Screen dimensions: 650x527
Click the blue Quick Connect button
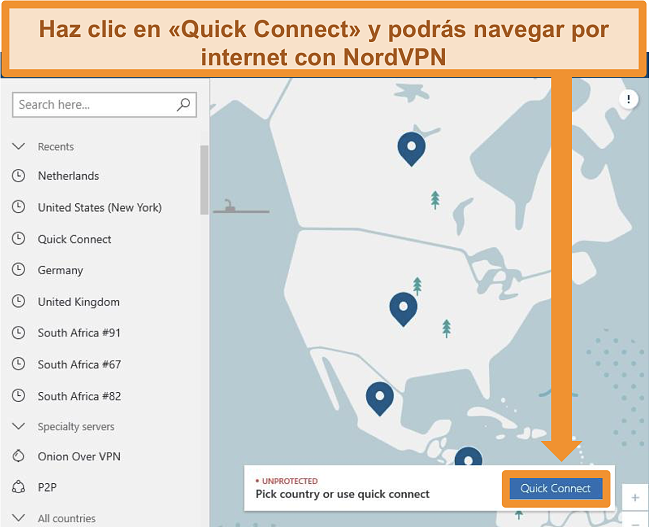555,488
